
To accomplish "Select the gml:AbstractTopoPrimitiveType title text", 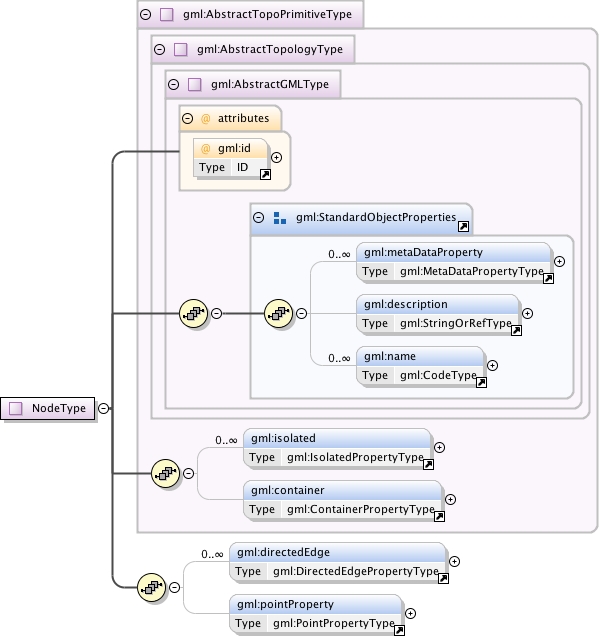I will click(x=267, y=14).
